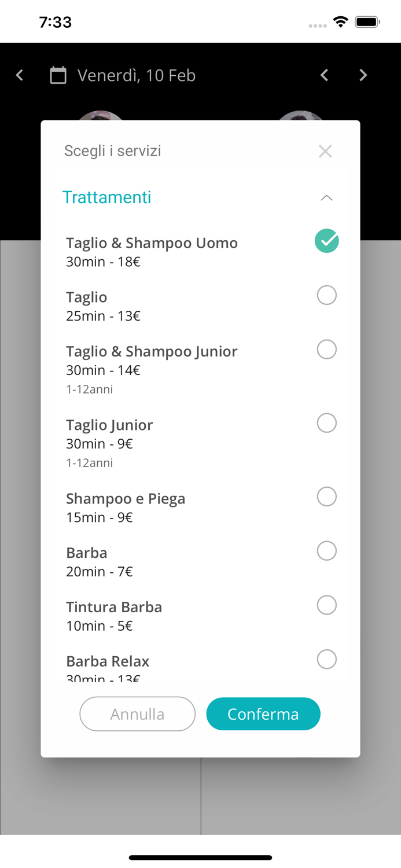
Task: Go to previous day arrow
Action: (325, 75)
